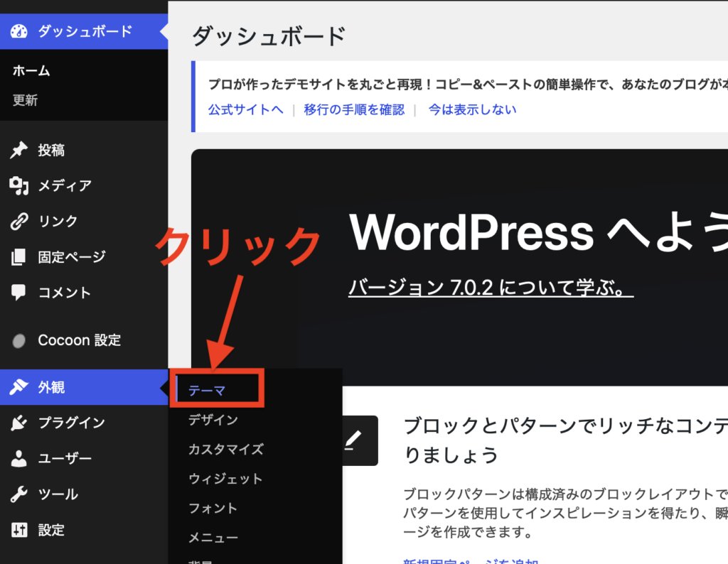Click the plug icon beside プラグイン
The image size is (728, 564).
click(x=18, y=423)
